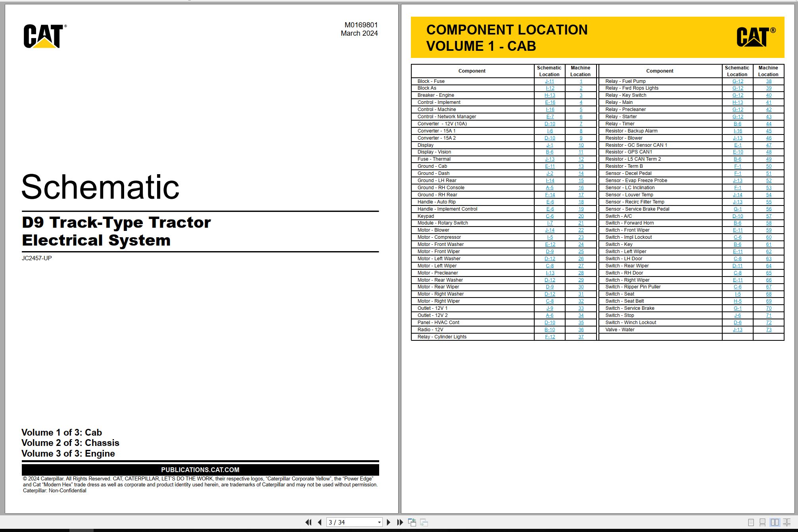Select the continuous facing pages layout

click(786, 522)
